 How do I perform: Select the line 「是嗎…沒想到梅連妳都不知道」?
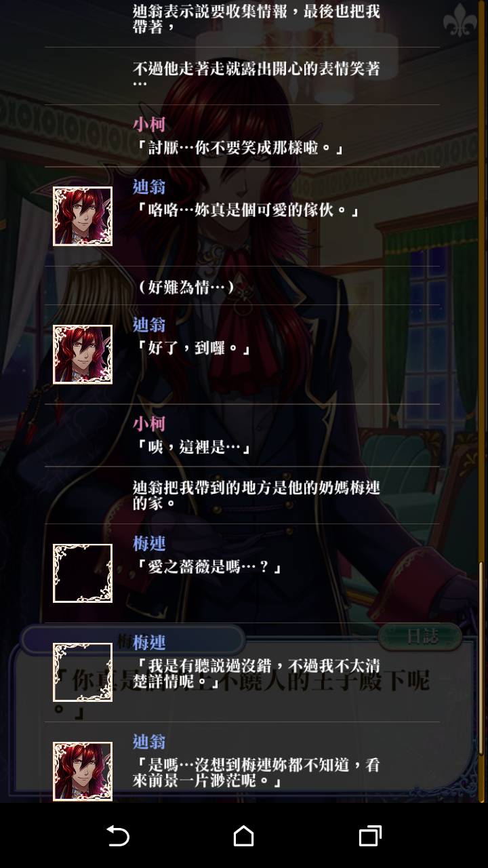coord(256,773)
